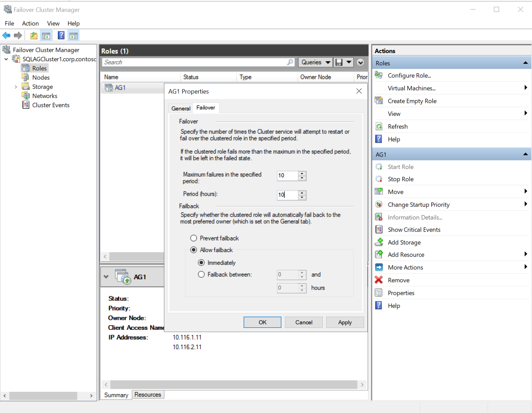Click the blue help question-mark toolbar icon
This screenshot has width=532, height=413.
[61, 35]
